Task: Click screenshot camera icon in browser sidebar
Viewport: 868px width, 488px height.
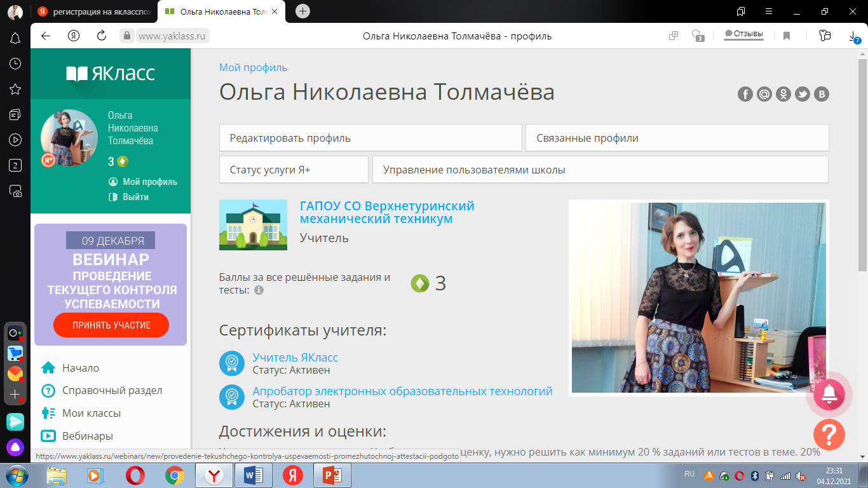Action: pos(15,191)
